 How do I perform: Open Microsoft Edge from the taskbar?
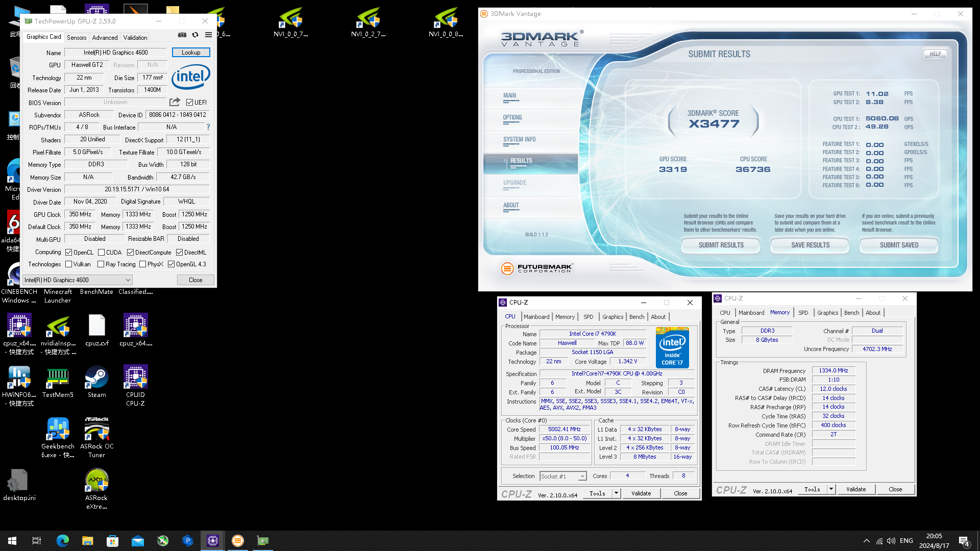point(62,541)
